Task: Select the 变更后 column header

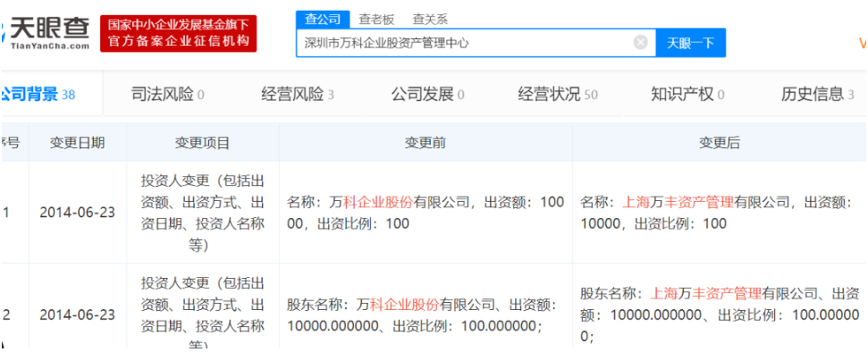Action: (719, 143)
